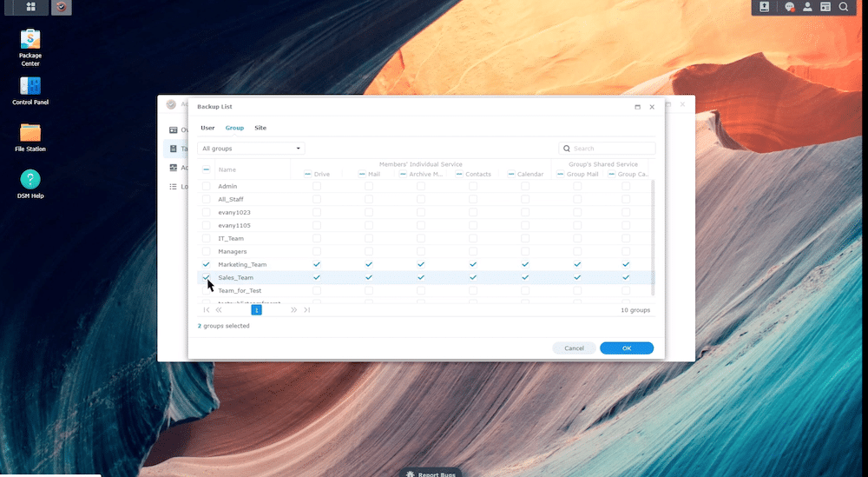Image resolution: width=868 pixels, height=477 pixels.
Task: Click the evany1105 group name
Action: (x=234, y=226)
